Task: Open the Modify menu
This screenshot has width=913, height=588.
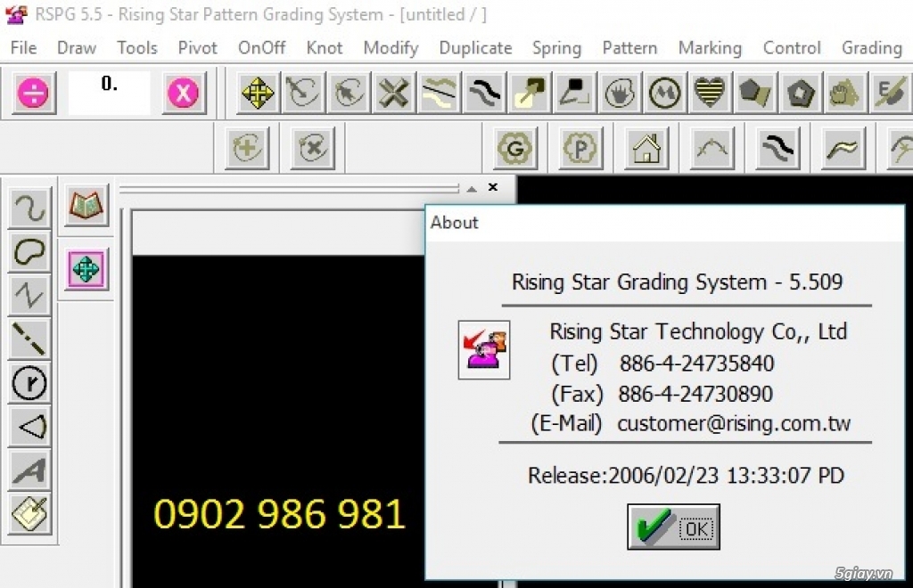Action: coord(391,48)
